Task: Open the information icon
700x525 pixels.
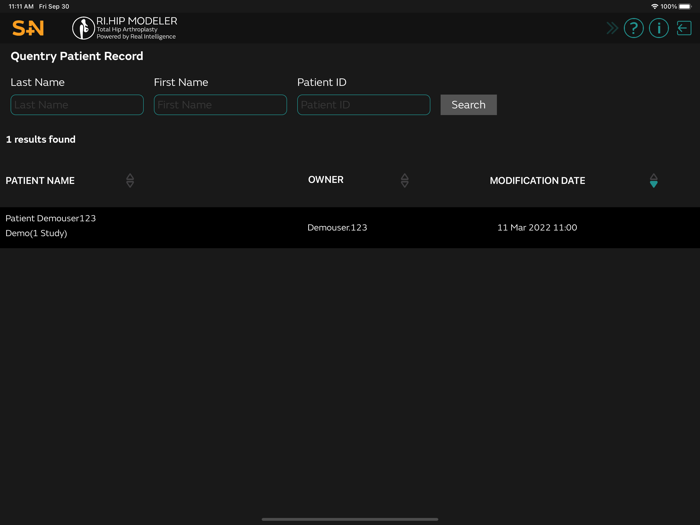Action: [x=658, y=28]
